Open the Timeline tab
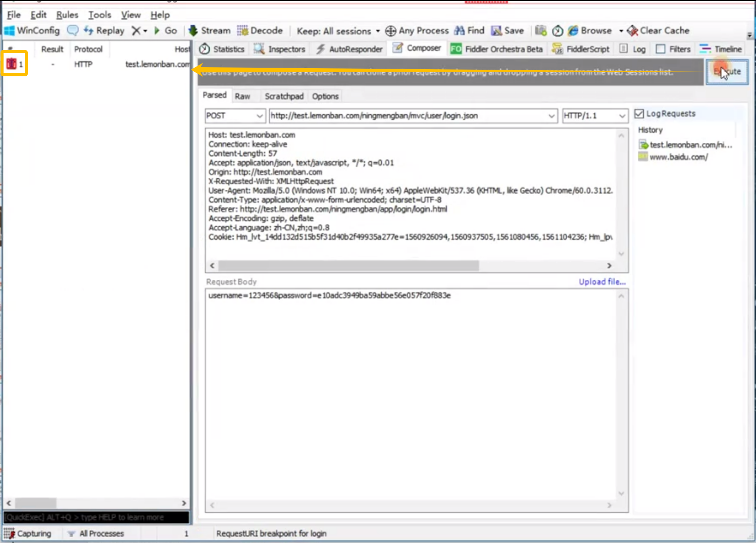 (x=721, y=49)
